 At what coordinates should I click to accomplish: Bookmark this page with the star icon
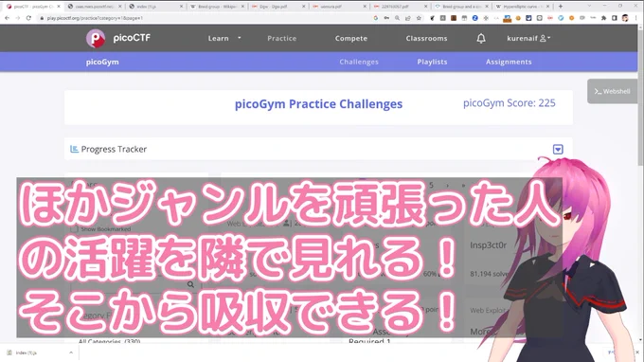coord(419,18)
